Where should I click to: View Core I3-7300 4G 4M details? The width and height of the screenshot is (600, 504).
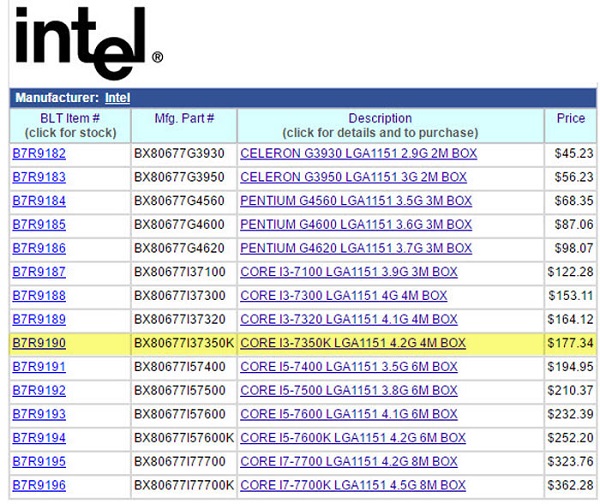tap(344, 296)
